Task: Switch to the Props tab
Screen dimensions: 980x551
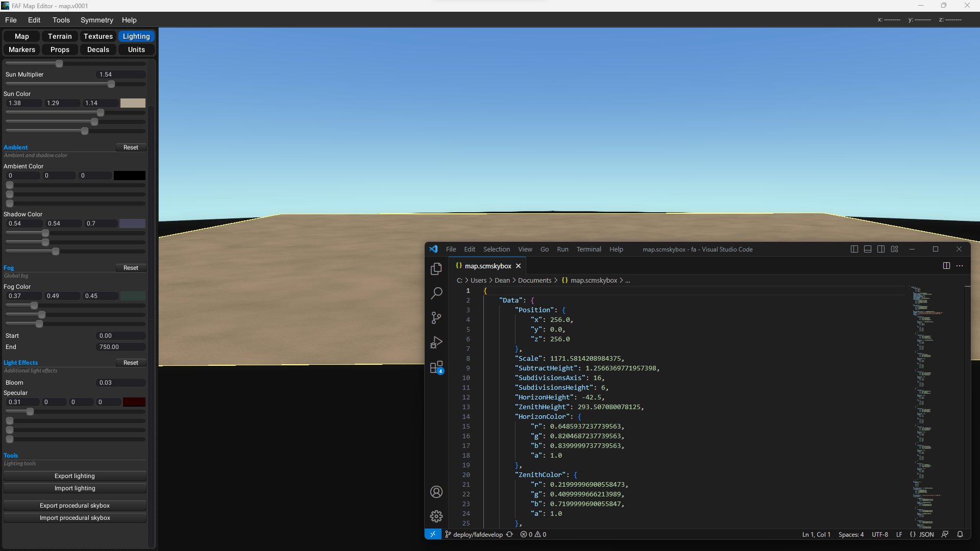Action: click(60, 49)
